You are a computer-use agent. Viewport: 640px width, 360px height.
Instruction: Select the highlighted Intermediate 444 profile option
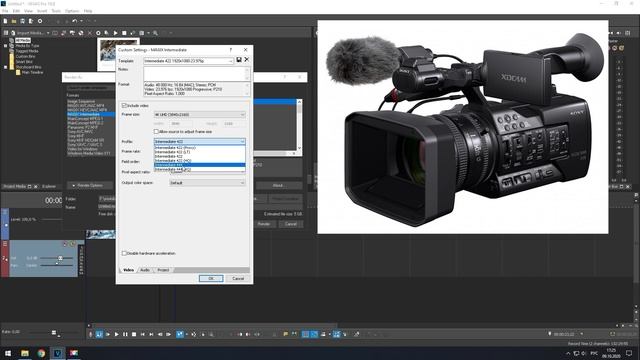tap(200, 165)
